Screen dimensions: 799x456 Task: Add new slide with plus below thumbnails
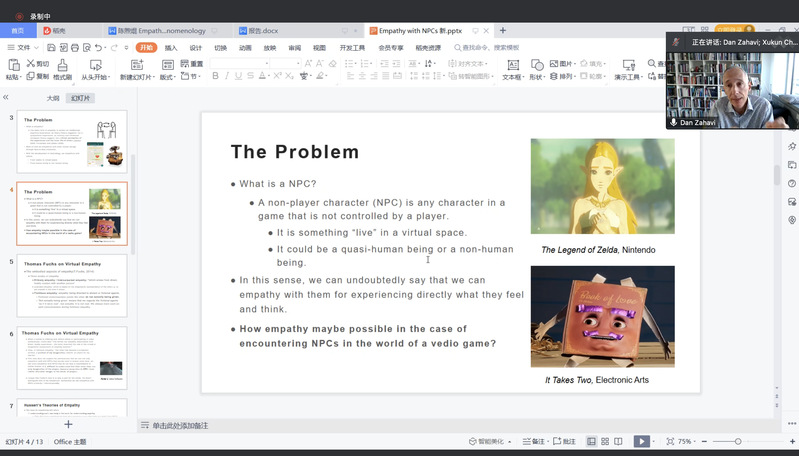[68, 424]
